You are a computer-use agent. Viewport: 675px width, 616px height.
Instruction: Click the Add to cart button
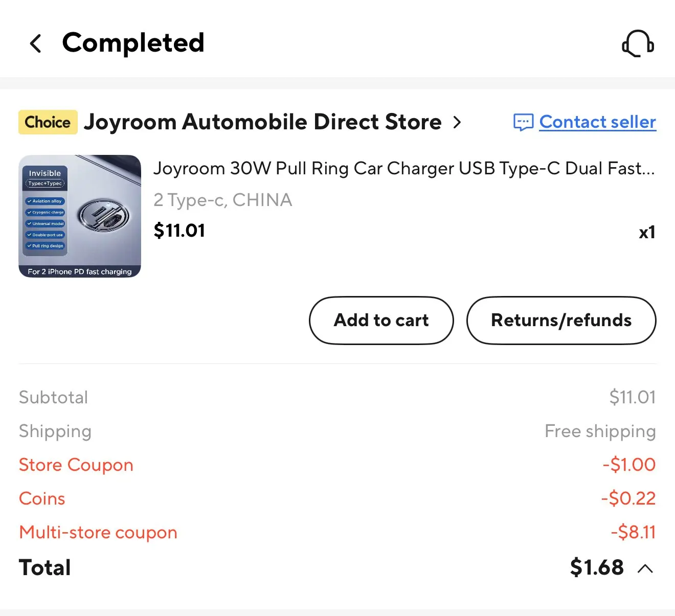point(381,321)
